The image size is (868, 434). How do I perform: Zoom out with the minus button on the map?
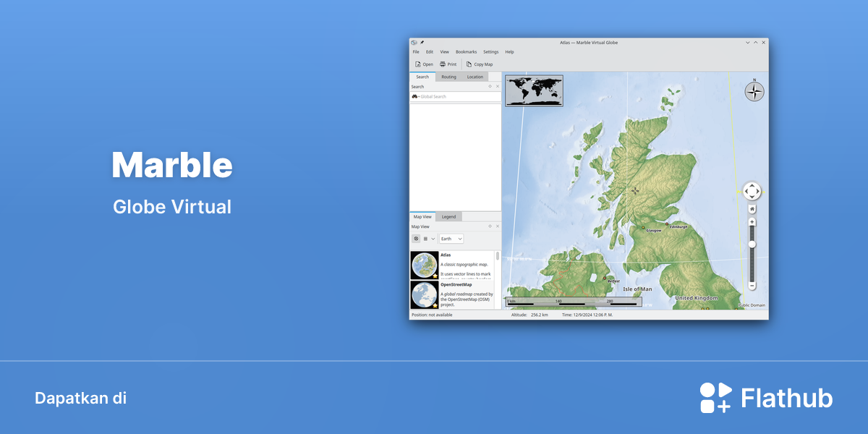752,286
